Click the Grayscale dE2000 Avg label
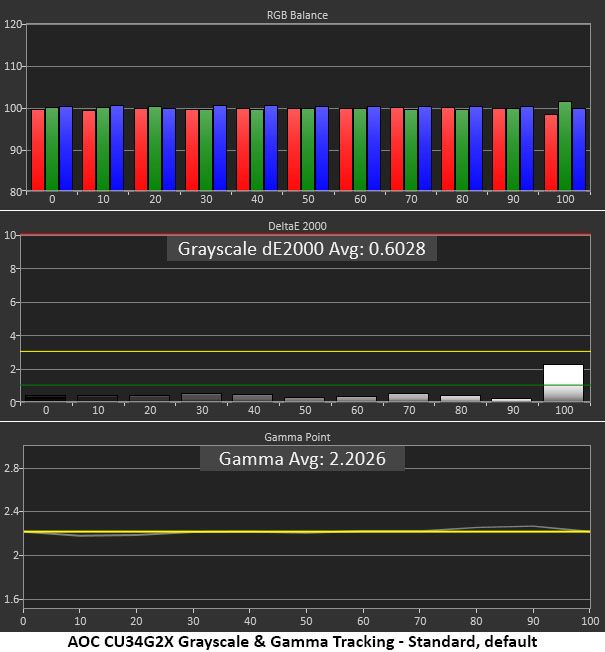605x652 pixels. [x=301, y=249]
